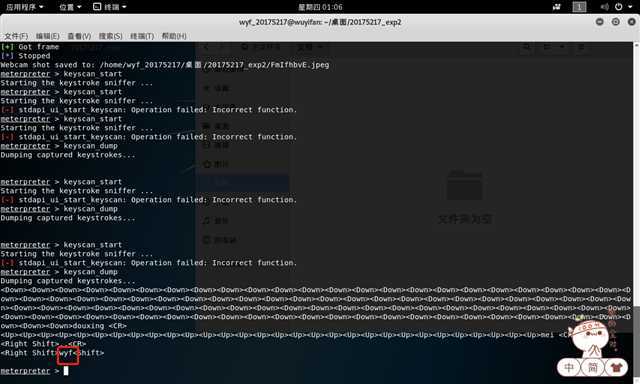Open the input method skin shirt icon

point(616,368)
